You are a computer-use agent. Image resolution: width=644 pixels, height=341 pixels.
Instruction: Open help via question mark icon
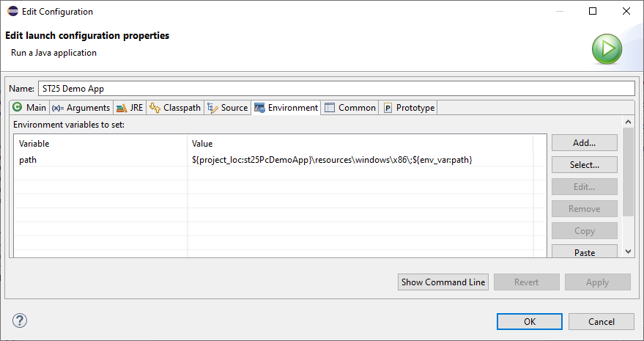point(20,320)
